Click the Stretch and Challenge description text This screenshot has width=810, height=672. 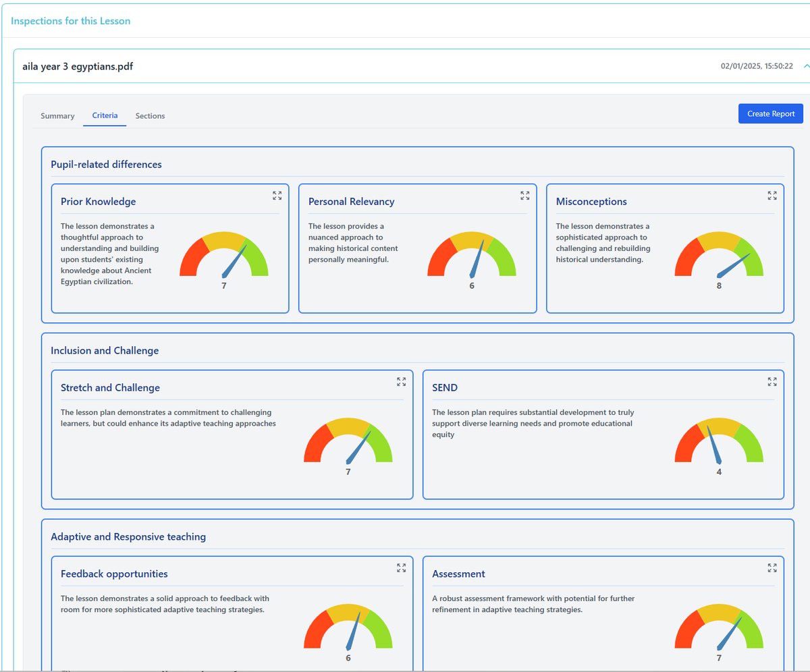(x=168, y=418)
